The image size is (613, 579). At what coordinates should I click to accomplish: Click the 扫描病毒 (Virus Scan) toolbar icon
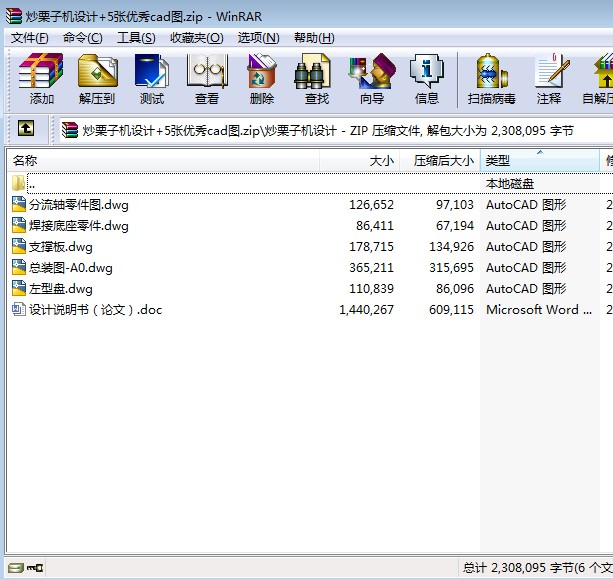(x=491, y=71)
